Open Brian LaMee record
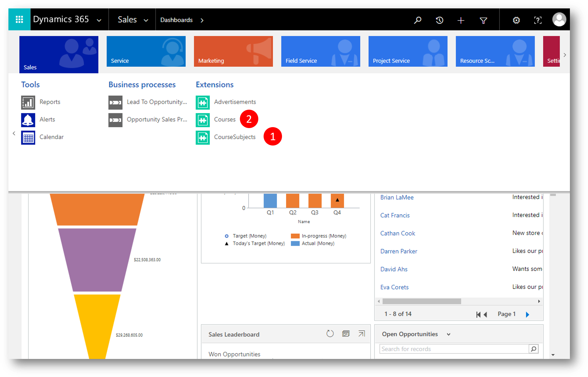Image resolution: width=588 pixels, height=377 pixels. coord(397,197)
